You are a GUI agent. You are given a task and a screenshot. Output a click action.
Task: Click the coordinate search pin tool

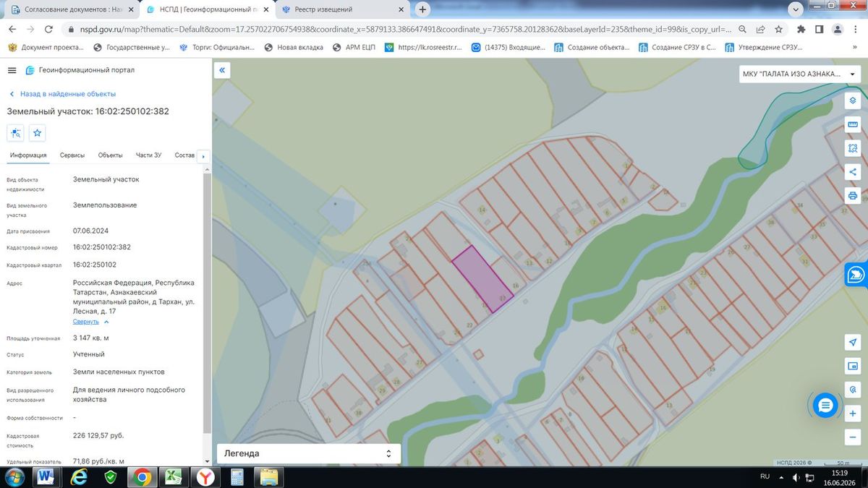click(852, 390)
